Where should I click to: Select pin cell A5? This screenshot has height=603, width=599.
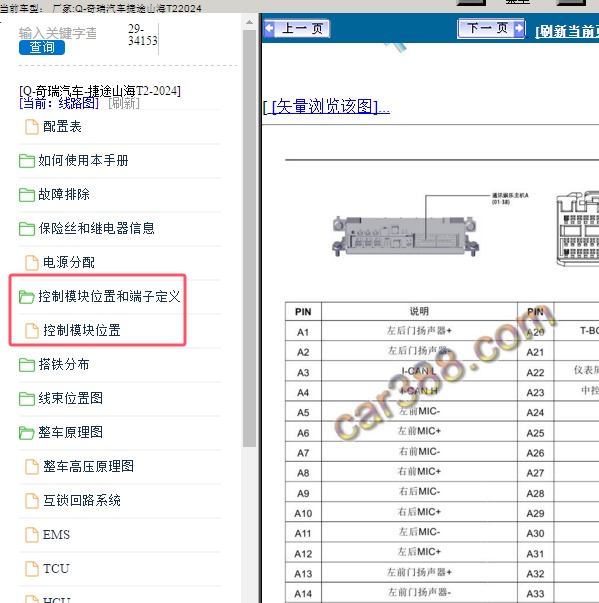[303, 413]
